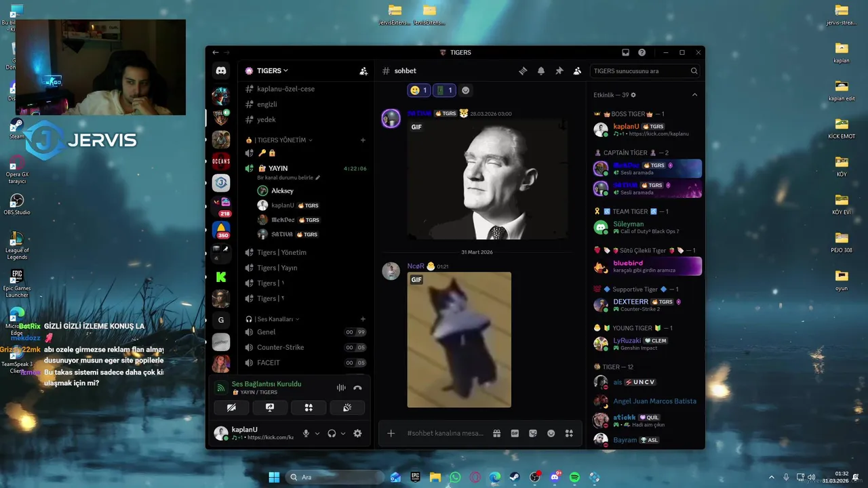Collapse the Etkinlik section chevron
Viewport: 868px width, 488px height.
coord(694,95)
